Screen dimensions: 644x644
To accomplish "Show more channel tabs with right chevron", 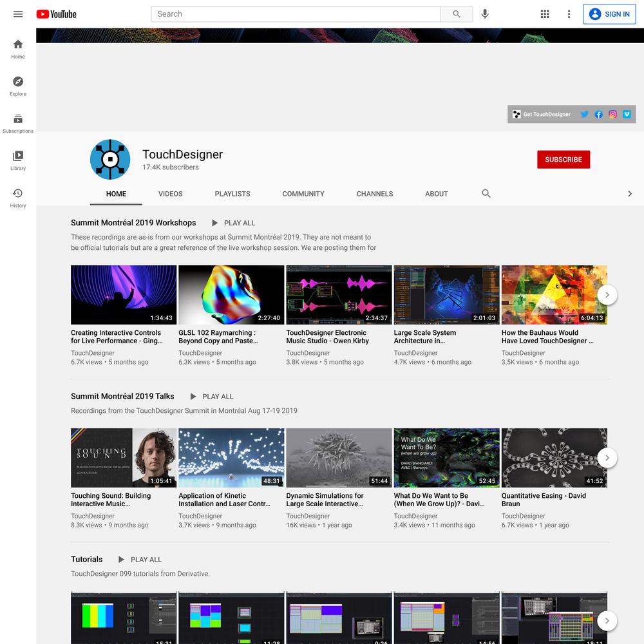I will point(630,193).
